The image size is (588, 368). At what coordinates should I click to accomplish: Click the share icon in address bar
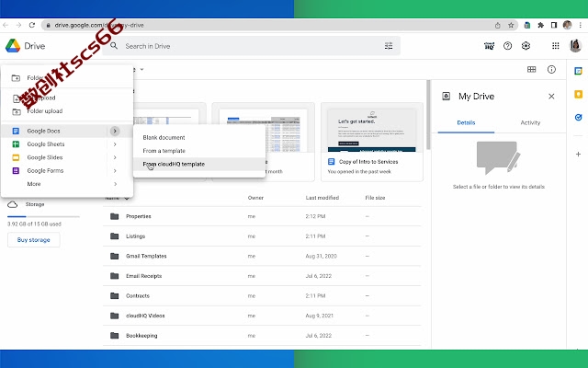(498, 25)
